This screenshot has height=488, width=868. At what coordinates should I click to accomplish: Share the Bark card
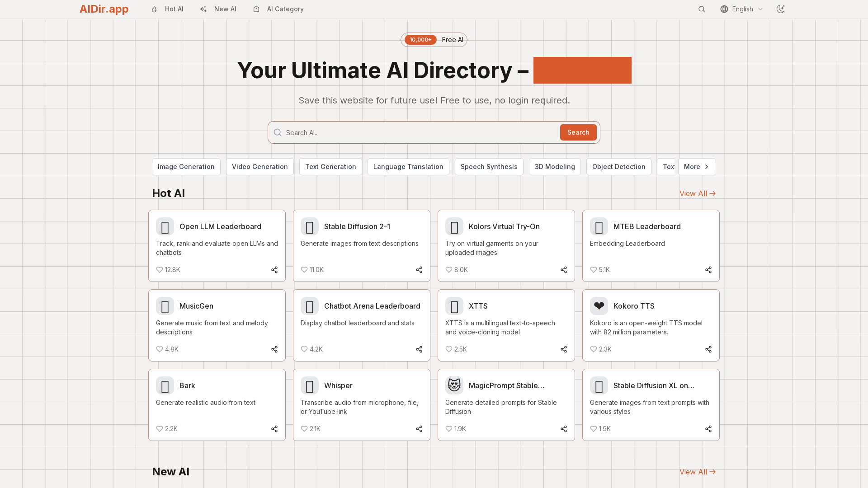[274, 429]
